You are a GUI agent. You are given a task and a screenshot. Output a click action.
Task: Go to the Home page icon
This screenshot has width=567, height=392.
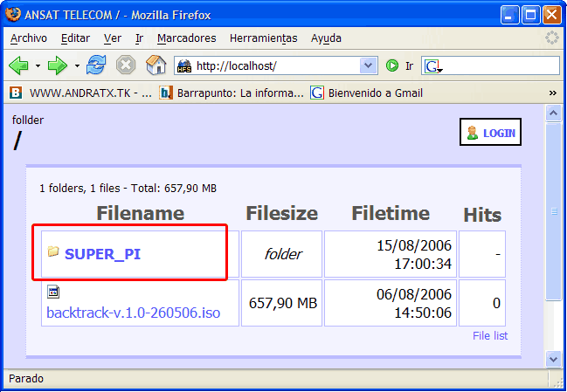(156, 65)
